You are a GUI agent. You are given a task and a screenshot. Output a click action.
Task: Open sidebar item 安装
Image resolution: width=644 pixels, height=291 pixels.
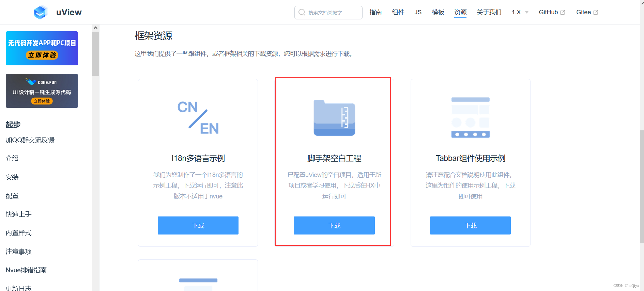point(12,177)
